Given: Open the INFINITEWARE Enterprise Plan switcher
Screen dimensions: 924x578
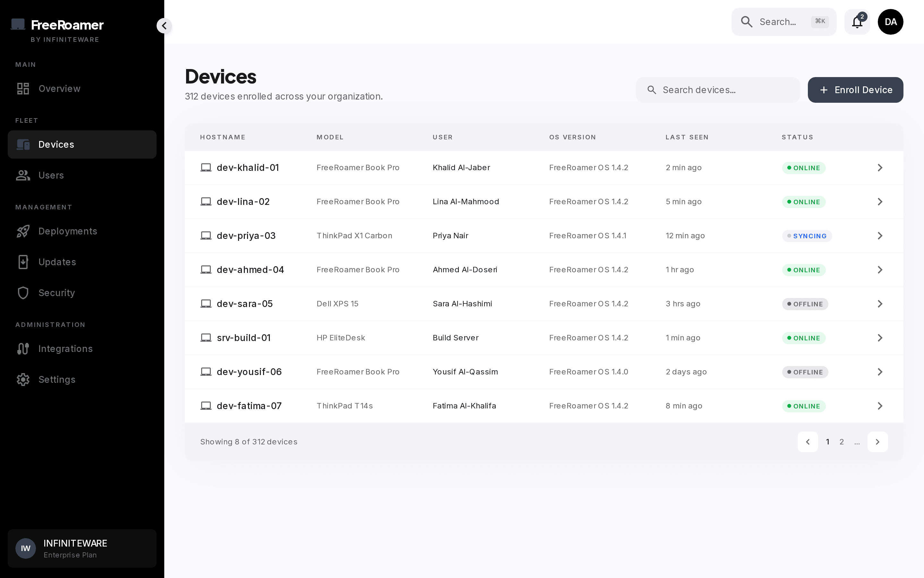Looking at the screenshot, I should point(82,548).
